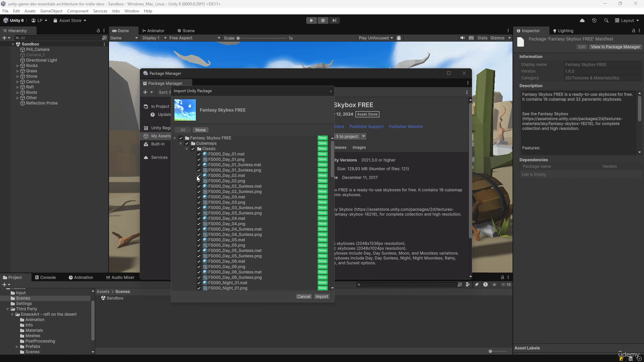644x362 pixels.
Task: Switch to the Scene tab
Action: coord(186,31)
